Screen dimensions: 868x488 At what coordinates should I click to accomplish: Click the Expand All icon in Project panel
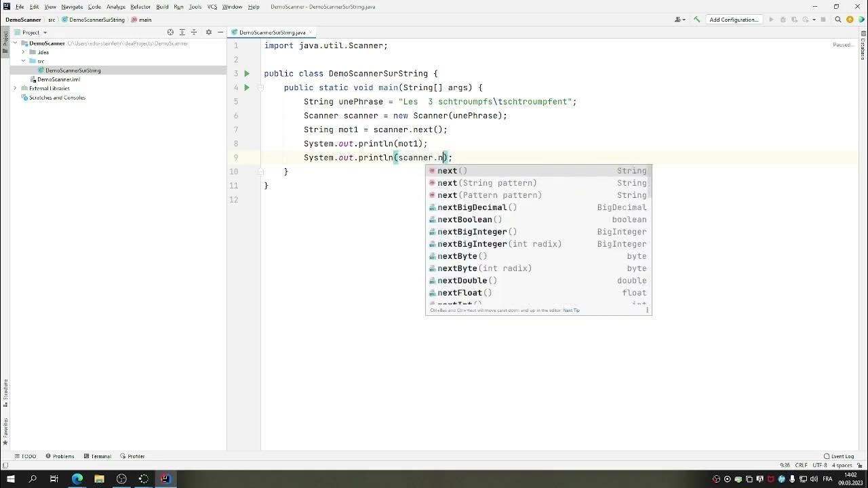pos(182,32)
